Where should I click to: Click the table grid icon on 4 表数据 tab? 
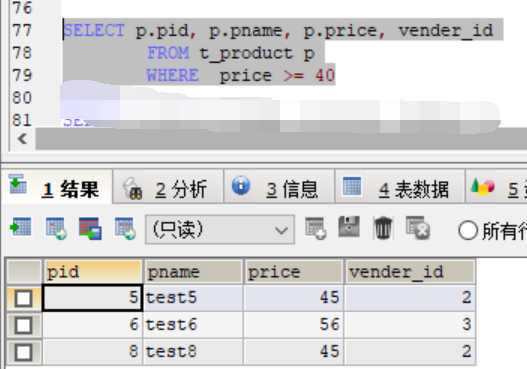[352, 186]
